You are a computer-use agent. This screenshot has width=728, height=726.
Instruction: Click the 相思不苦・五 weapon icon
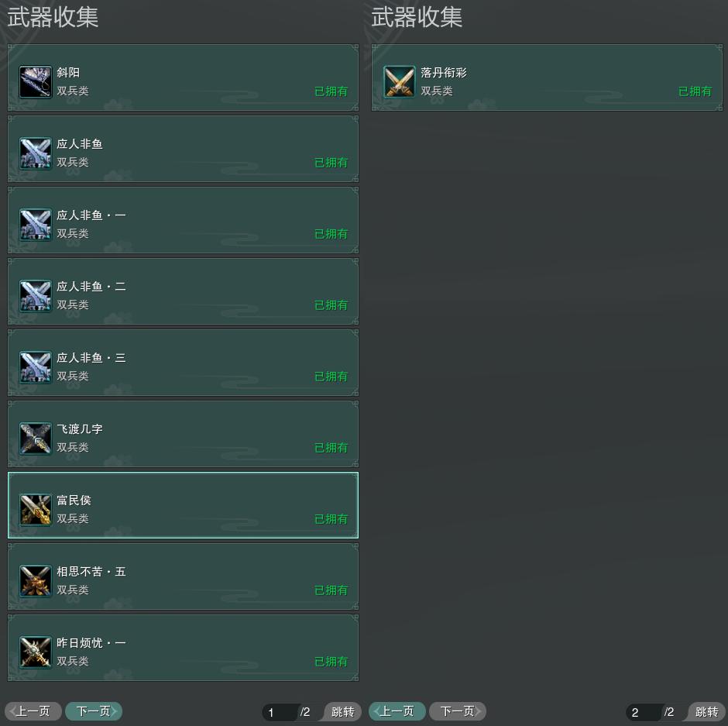tap(36, 581)
